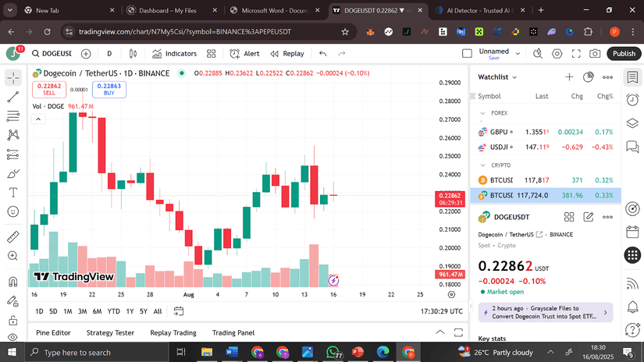Publish the chart idea

[624, 54]
